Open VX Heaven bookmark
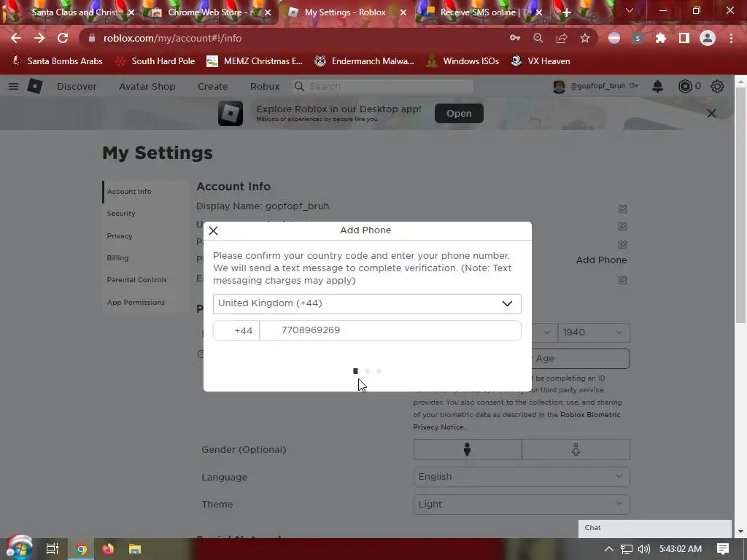 [x=541, y=61]
